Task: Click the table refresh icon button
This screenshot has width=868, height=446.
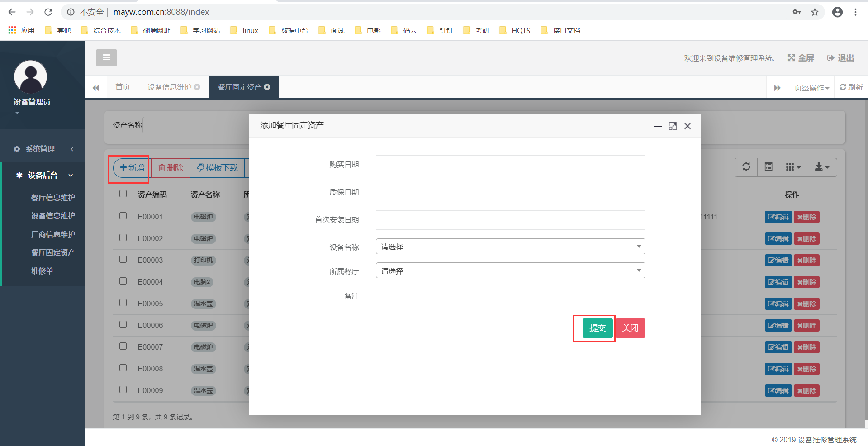Action: click(x=746, y=167)
